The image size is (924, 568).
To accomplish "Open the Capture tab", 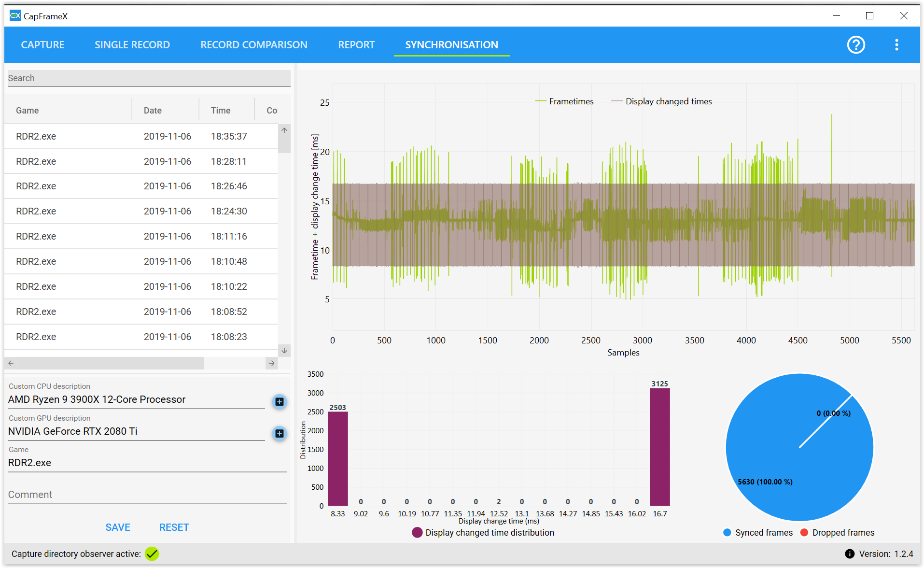I will coord(42,45).
